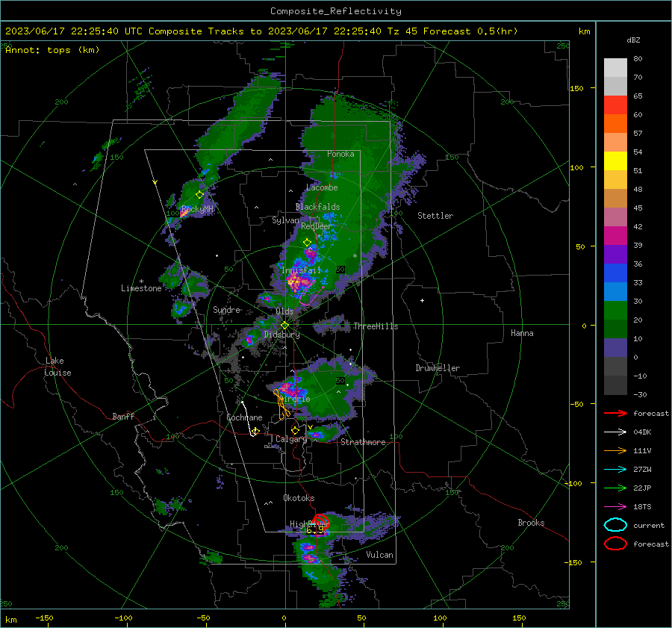Click the red storm ellipse at HighRiver
The width and height of the screenshot is (672, 628).
point(320,522)
